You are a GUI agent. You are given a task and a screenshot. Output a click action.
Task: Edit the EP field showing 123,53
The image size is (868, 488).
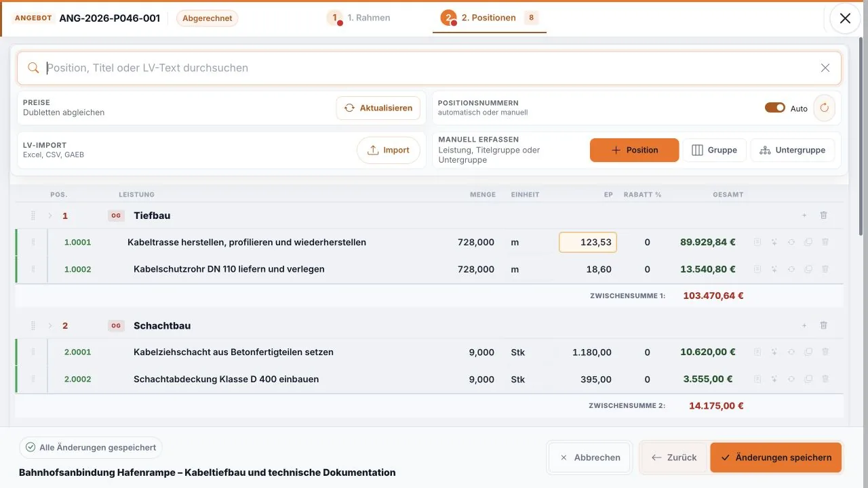tap(587, 242)
